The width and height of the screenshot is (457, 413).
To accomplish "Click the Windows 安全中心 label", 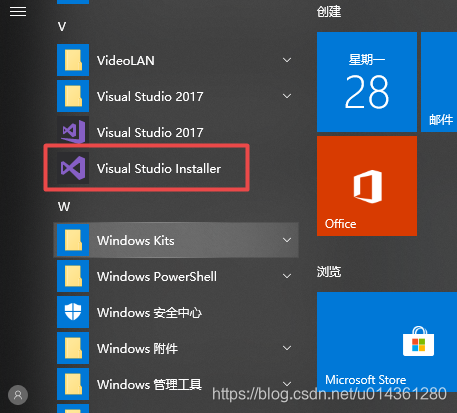I will point(149,313).
